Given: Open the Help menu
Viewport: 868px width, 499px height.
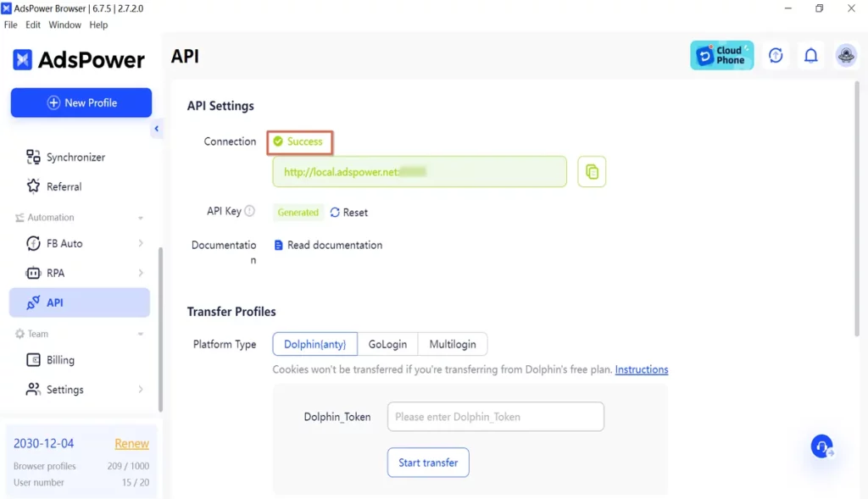Looking at the screenshot, I should coord(98,25).
